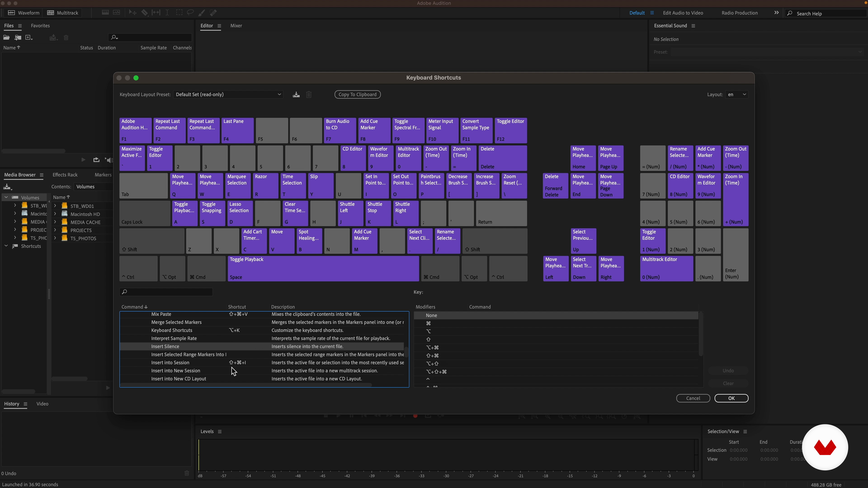This screenshot has width=868, height=488.
Task: Click the Files panel play preview icon
Action: point(83,160)
